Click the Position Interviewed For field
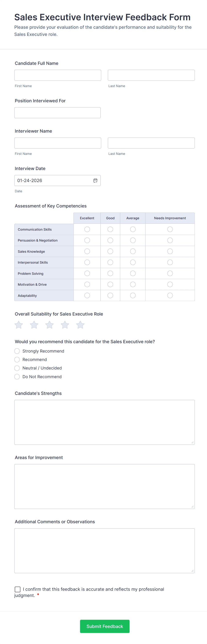The width and height of the screenshot is (207, 644). click(58, 113)
